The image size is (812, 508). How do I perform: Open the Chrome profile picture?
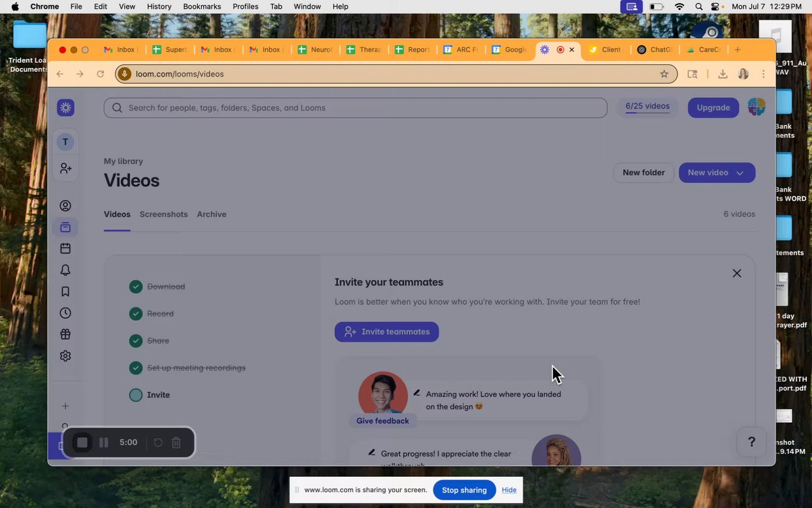[x=743, y=74]
